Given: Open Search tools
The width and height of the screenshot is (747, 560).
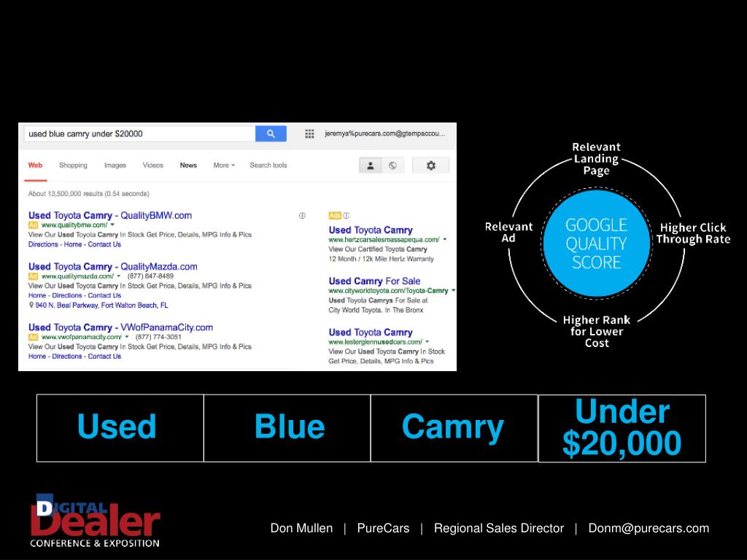Looking at the screenshot, I should point(268,166).
